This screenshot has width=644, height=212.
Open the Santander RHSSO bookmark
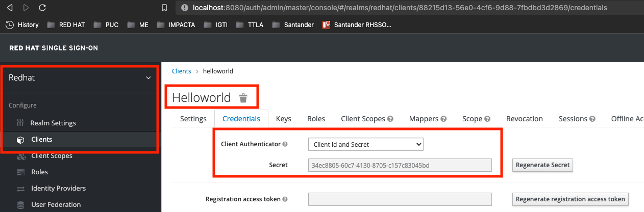point(357,24)
